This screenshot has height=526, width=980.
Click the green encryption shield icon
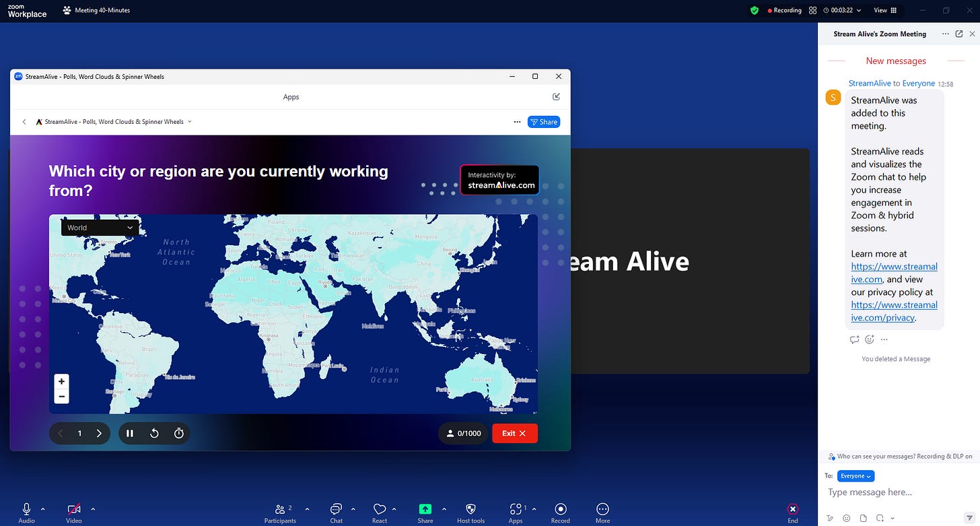tap(755, 10)
